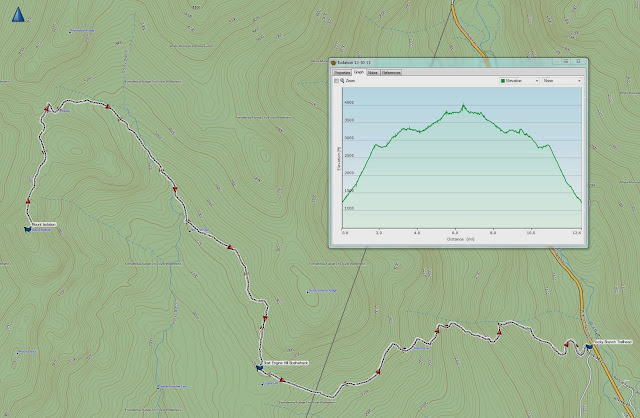Open the Elevation graph type dropdown

click(x=519, y=81)
